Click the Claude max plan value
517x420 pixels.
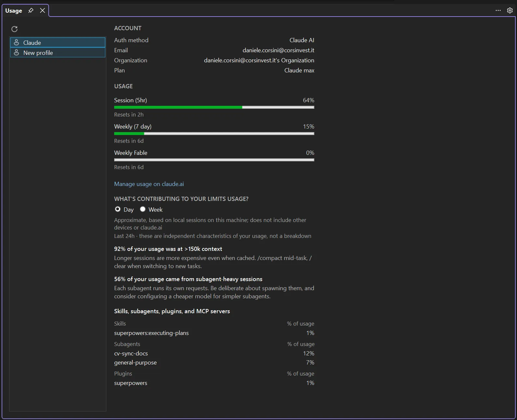point(299,70)
